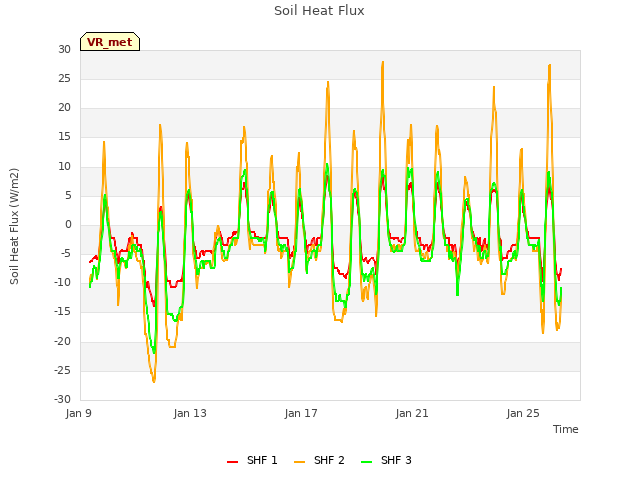The image size is (640, 480).
Task: Click the -30 y-axis tick label
Action: tap(63, 399)
